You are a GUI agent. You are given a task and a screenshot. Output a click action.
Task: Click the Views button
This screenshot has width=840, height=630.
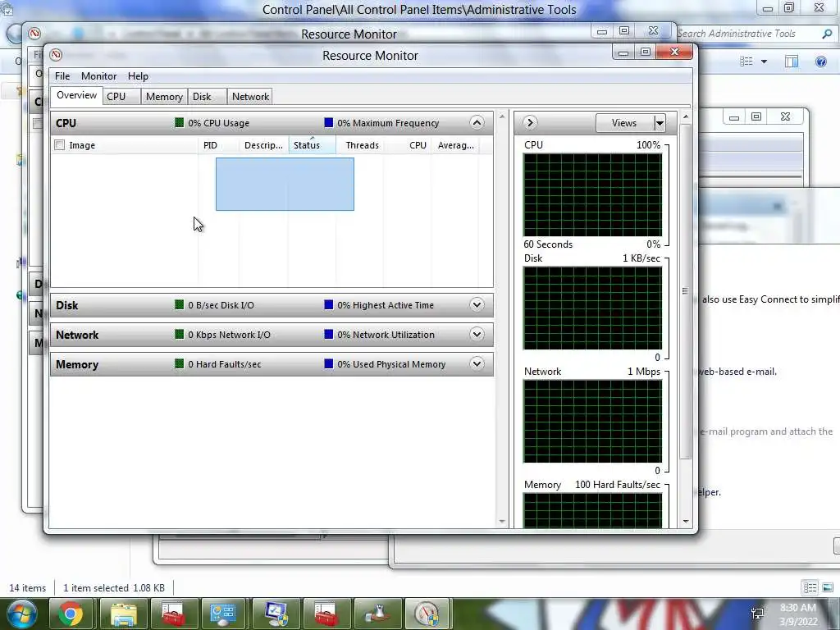[x=624, y=123]
